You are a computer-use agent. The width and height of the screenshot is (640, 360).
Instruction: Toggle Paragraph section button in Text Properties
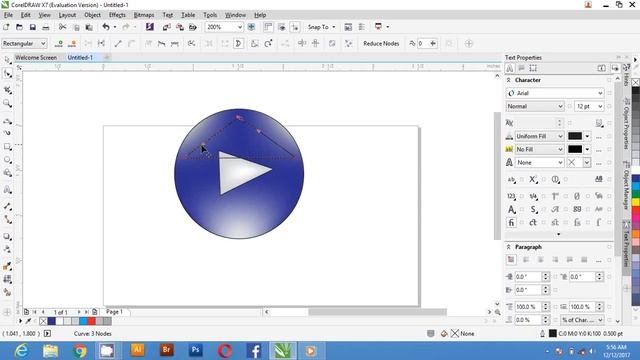[x=522, y=69]
